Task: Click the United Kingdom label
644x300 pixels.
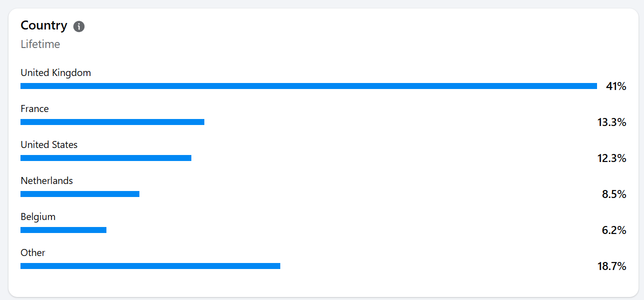Action: tap(56, 72)
